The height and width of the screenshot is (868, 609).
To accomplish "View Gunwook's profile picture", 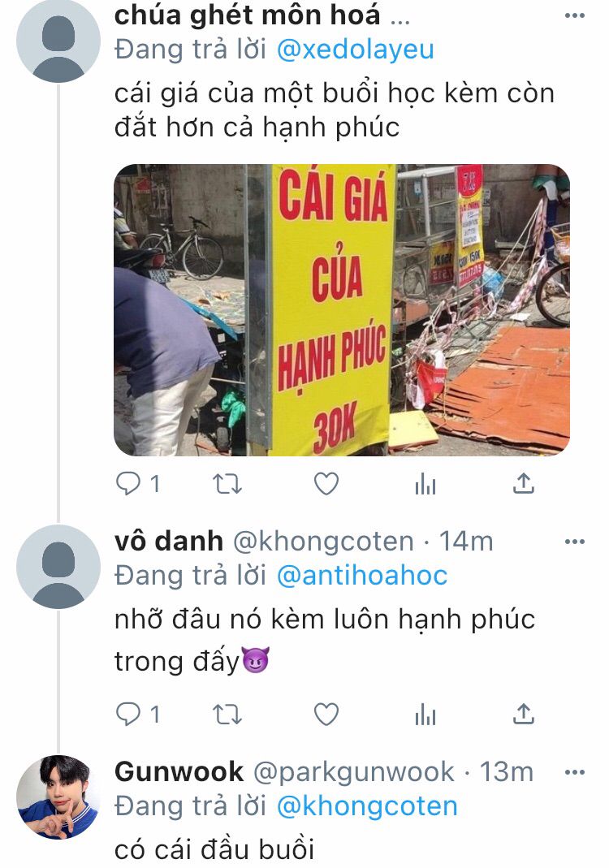I will 58,797.
